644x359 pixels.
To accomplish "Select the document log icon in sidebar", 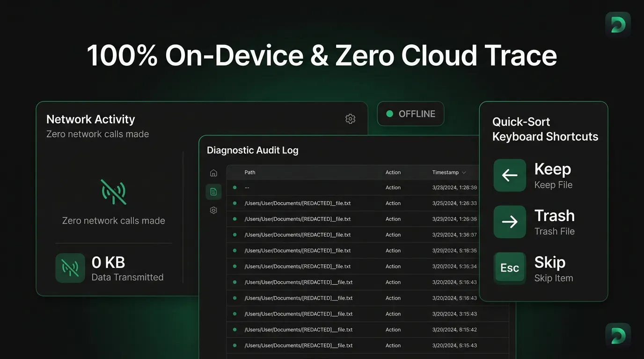I will tap(213, 192).
